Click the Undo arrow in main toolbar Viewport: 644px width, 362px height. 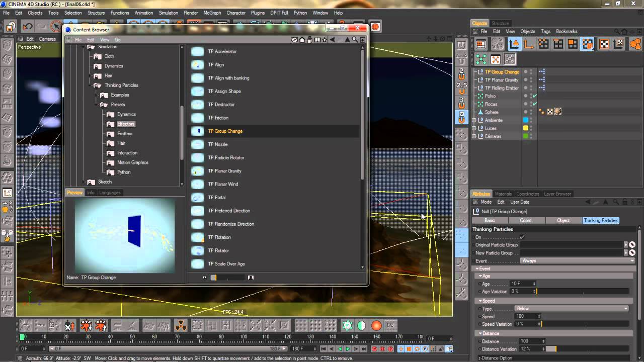tap(28, 27)
